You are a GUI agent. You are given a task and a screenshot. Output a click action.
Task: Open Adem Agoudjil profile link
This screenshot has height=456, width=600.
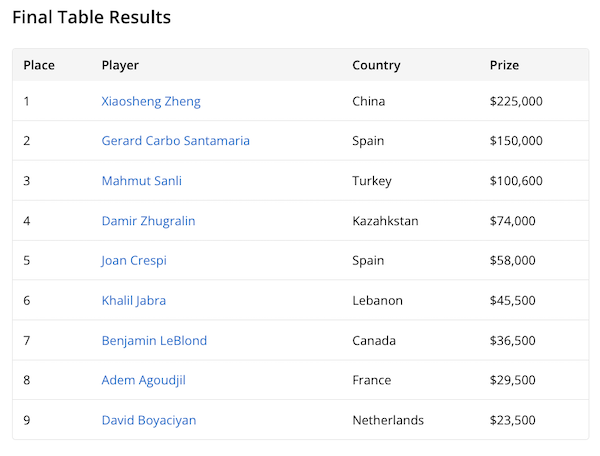(144, 380)
